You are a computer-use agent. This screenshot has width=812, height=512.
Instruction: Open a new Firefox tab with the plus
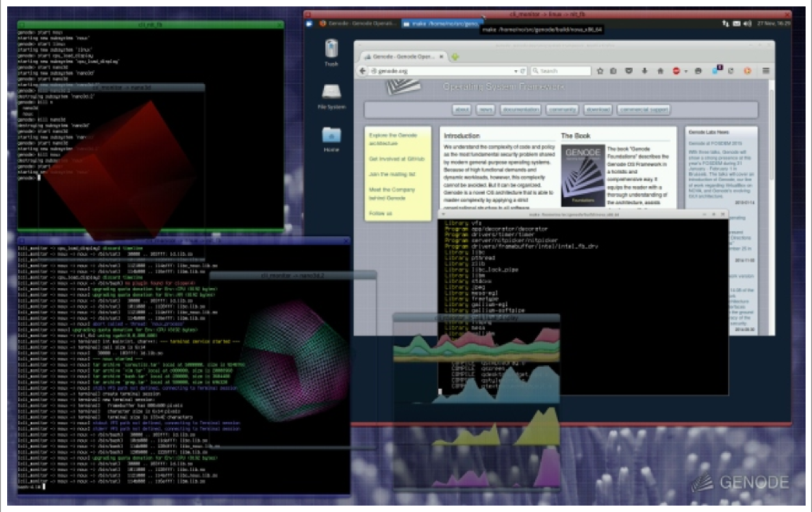(455, 57)
